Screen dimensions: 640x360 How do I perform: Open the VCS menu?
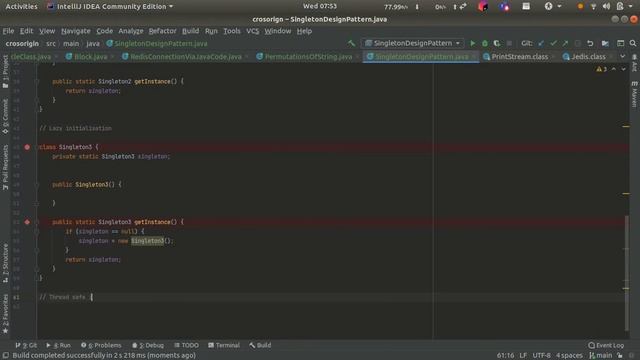pos(252,31)
